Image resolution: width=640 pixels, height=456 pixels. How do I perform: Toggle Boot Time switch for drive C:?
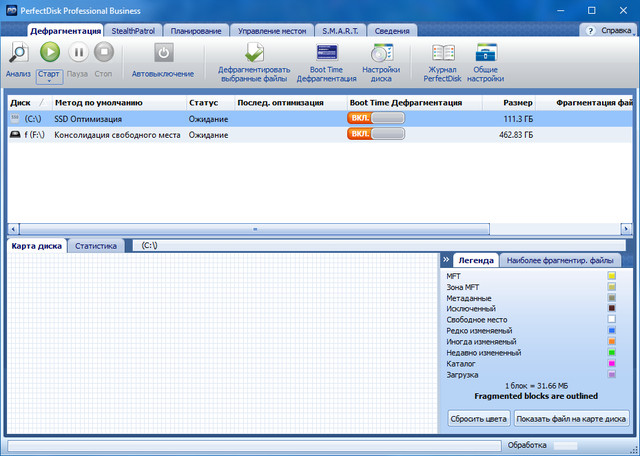376,118
